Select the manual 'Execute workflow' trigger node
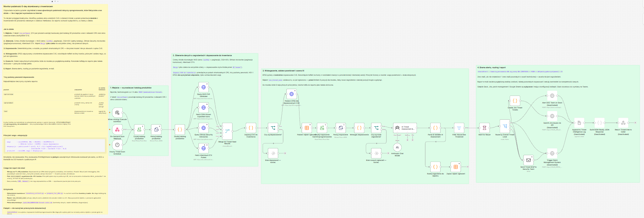Viewport: 644px width, 218px height. point(117,113)
